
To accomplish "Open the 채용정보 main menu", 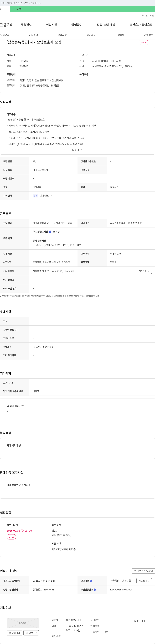I will [26, 25].
